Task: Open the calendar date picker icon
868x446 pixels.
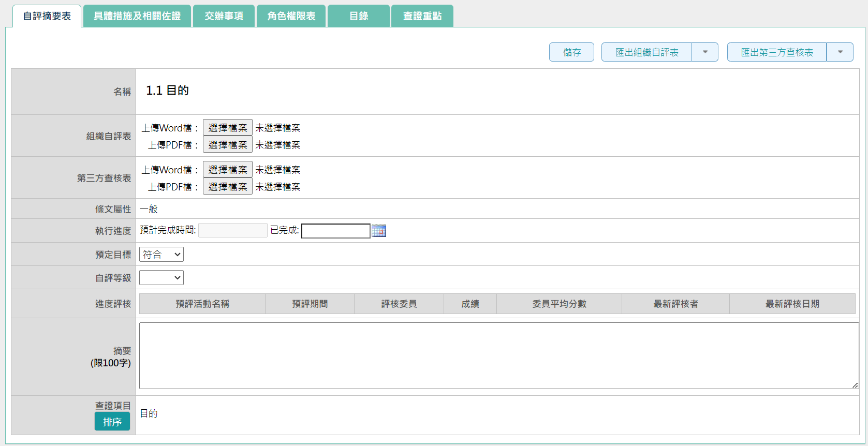Action: coord(379,231)
